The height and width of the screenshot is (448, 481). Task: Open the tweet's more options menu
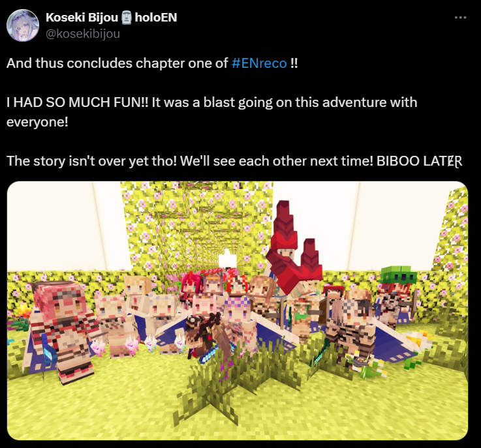460,18
